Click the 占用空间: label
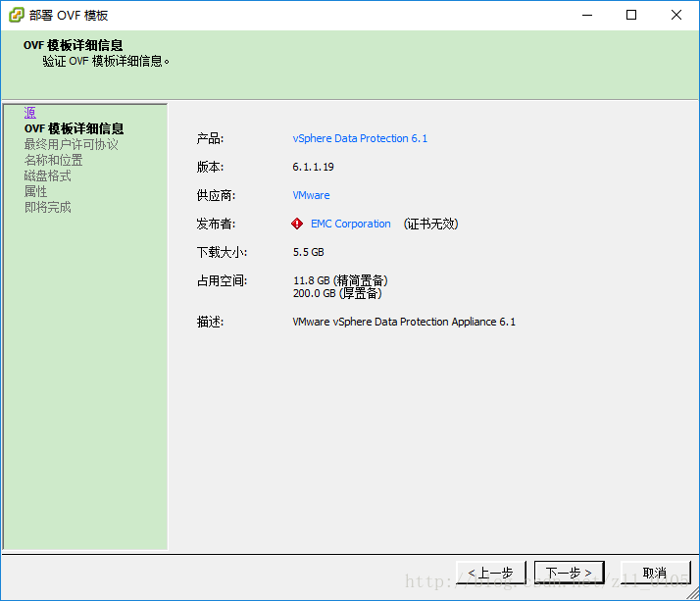 coord(222,280)
